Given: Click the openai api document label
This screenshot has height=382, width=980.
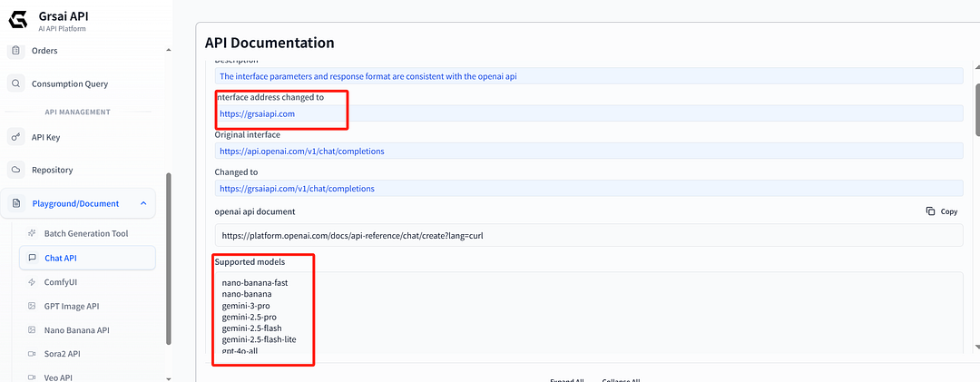Looking at the screenshot, I should (x=255, y=211).
